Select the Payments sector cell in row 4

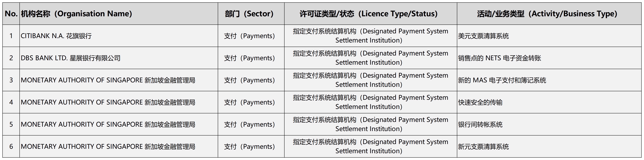[251, 102]
